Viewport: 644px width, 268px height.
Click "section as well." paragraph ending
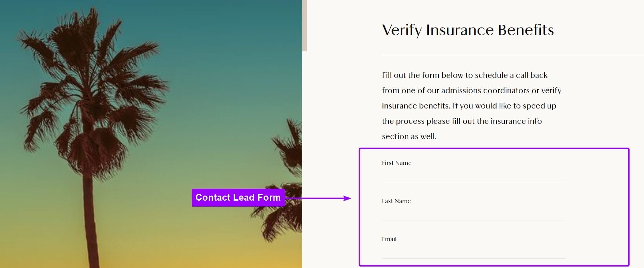(409, 136)
